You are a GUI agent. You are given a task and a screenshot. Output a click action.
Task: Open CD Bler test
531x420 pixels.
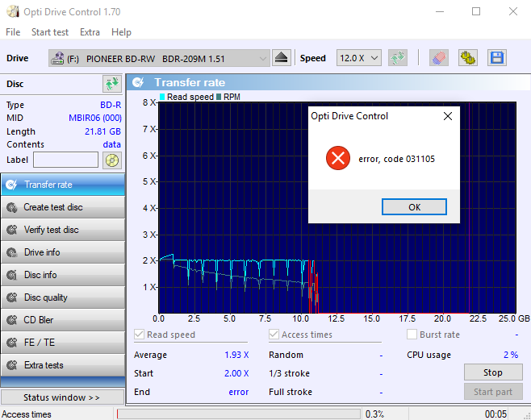pyautogui.click(x=63, y=320)
